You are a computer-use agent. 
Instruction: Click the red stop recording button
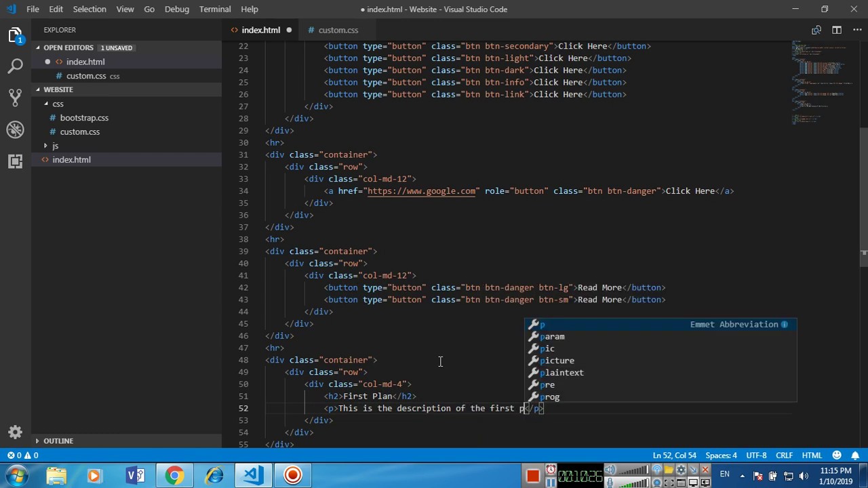[x=533, y=476]
